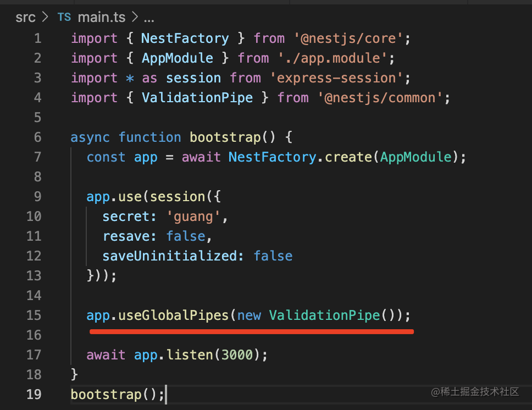Click ValidationPipe on the underlined line
Screen dimensions: 532x410
(324, 315)
